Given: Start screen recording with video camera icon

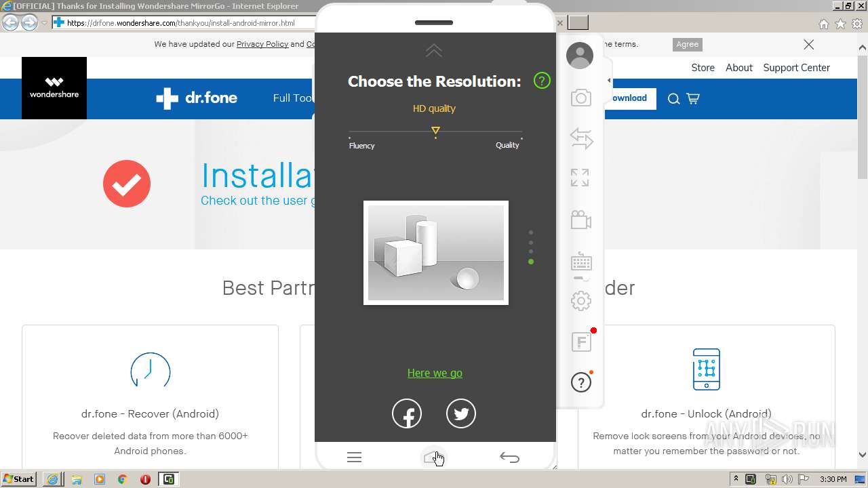Looking at the screenshot, I should (x=581, y=220).
